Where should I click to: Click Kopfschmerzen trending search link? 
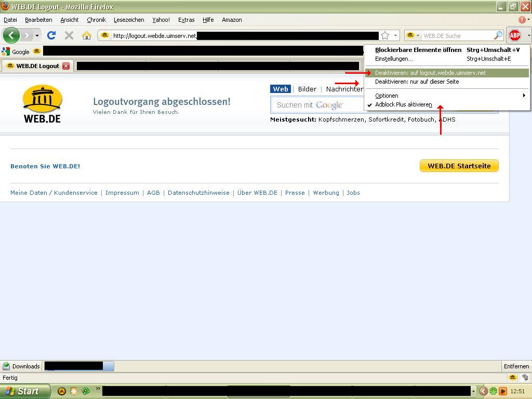[342, 119]
